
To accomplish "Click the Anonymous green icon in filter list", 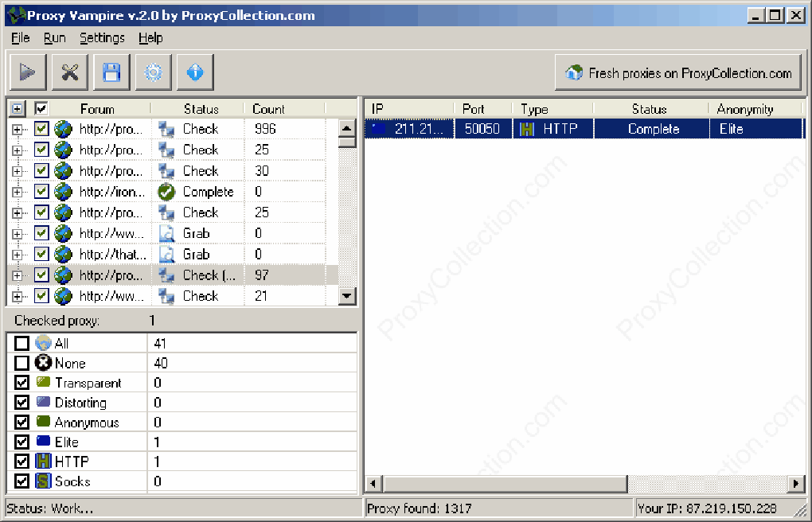I will click(44, 422).
